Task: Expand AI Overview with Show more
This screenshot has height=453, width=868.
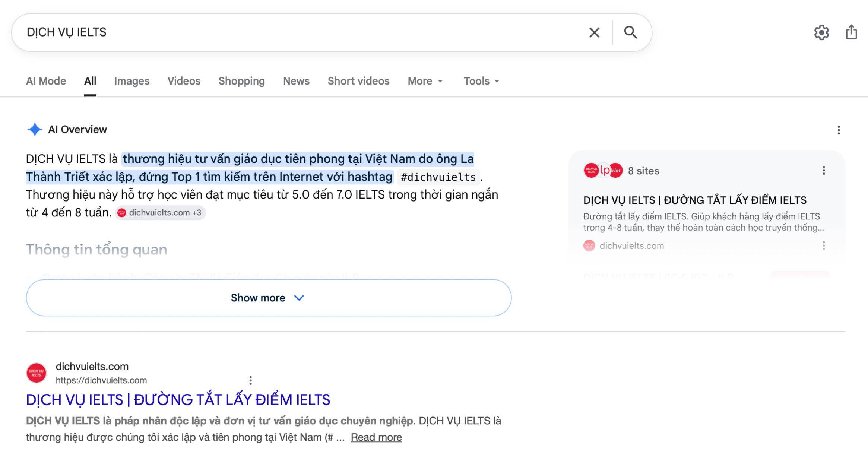Action: 269,298
